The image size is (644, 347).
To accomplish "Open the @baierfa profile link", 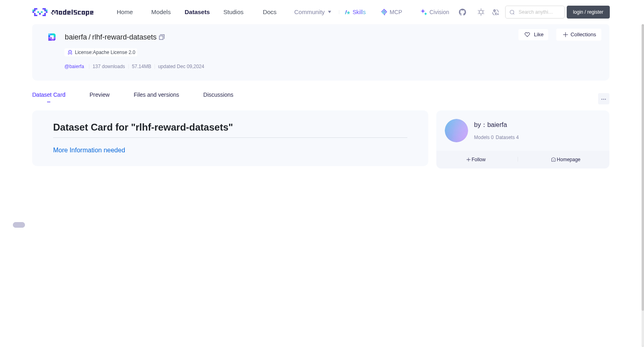I will pyautogui.click(x=74, y=66).
